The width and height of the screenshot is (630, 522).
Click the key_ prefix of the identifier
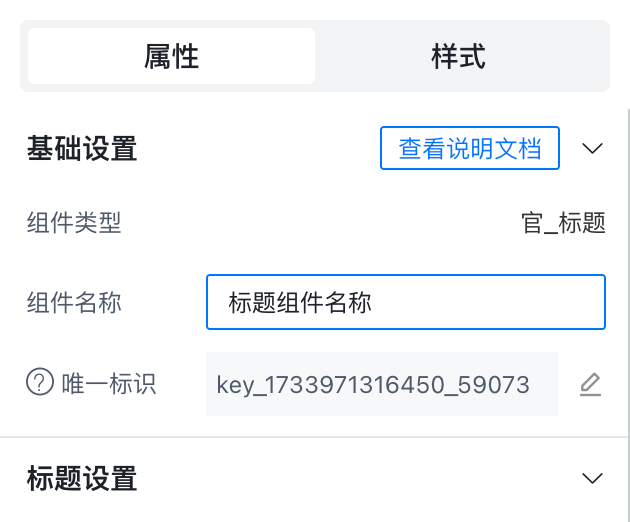(238, 384)
